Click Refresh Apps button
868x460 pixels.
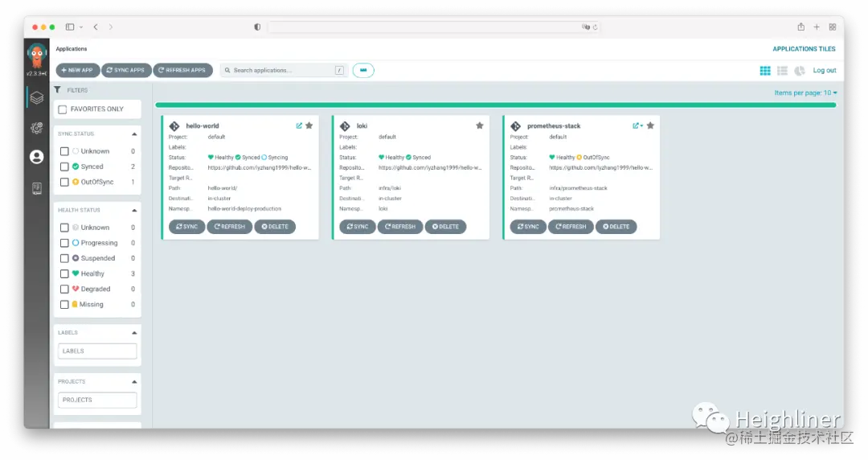pyautogui.click(x=182, y=71)
